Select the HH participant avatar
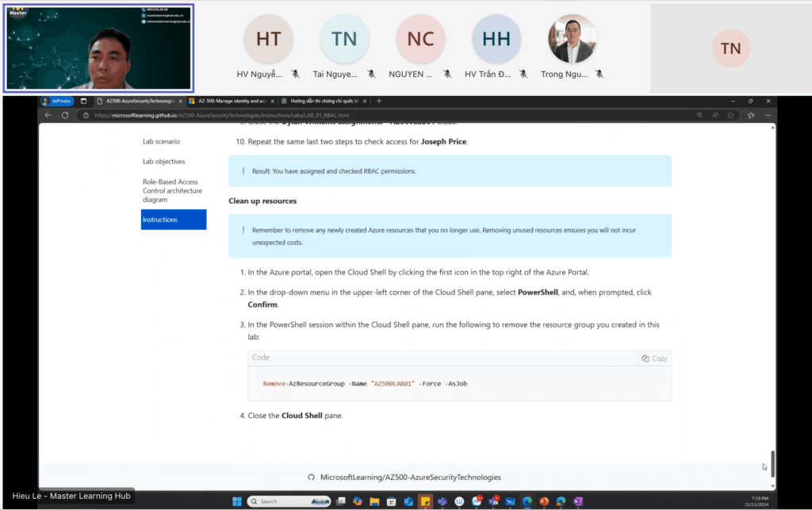This screenshot has height=510, width=812. (496, 39)
